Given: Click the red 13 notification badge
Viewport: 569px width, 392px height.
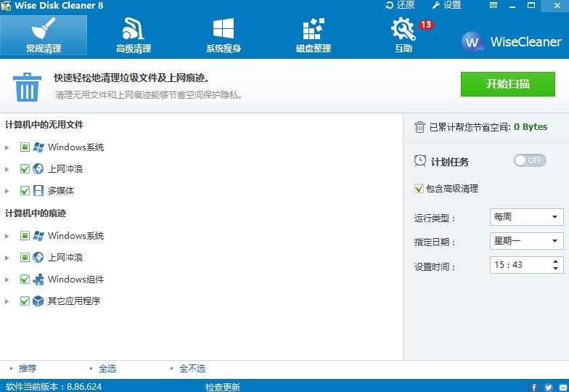Looking at the screenshot, I should (x=426, y=25).
